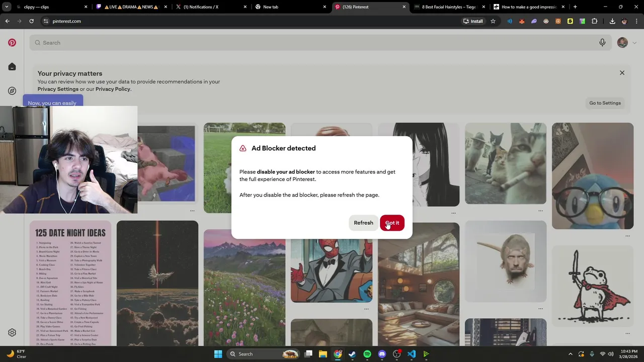Open more options under Spider-Man pin
This screenshot has height=362, width=644.
point(366,309)
